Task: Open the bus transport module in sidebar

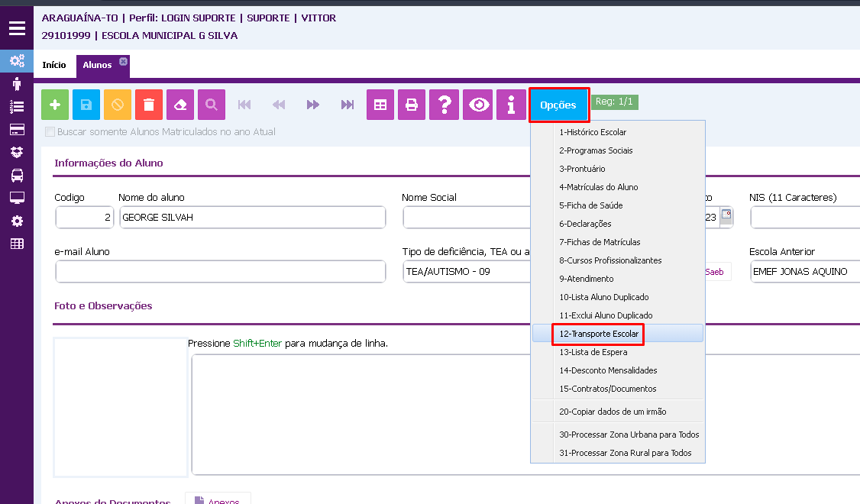Action: pyautogui.click(x=16, y=175)
